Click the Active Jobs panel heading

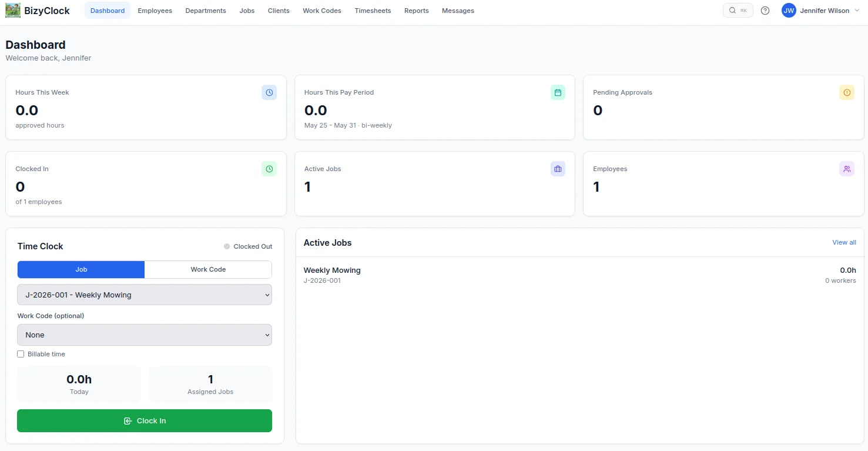pyautogui.click(x=327, y=243)
